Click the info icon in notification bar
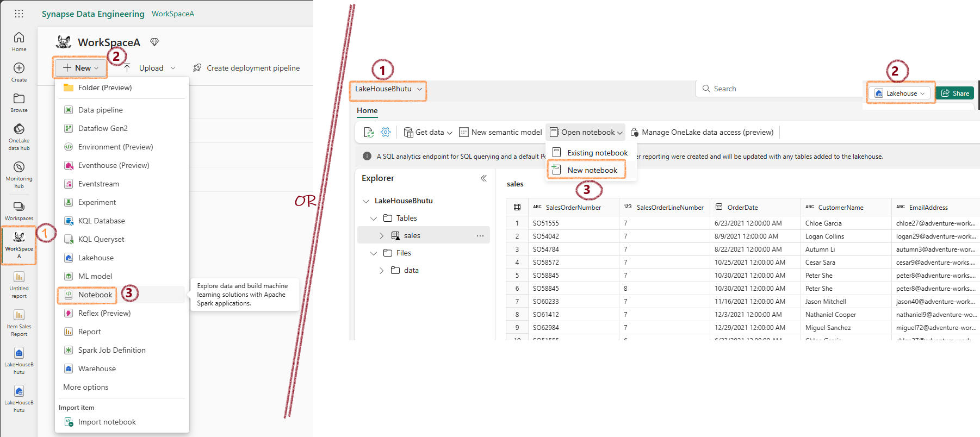980x437 pixels. 367,156
